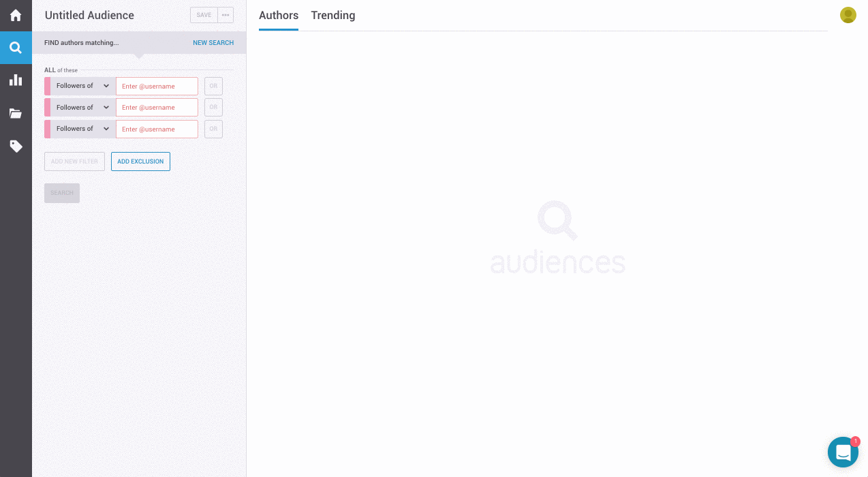Switch to the Authors tab
Screen dimensions: 868x477
pos(279,15)
